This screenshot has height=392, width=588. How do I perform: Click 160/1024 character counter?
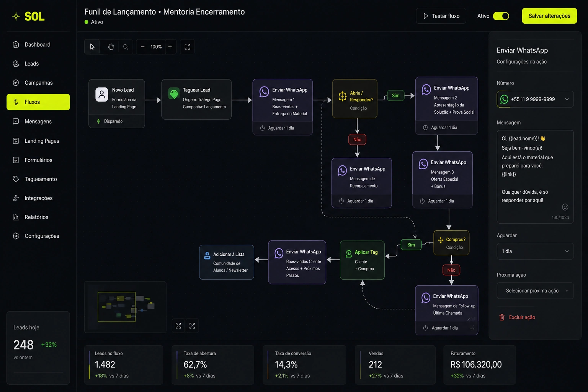(560, 217)
